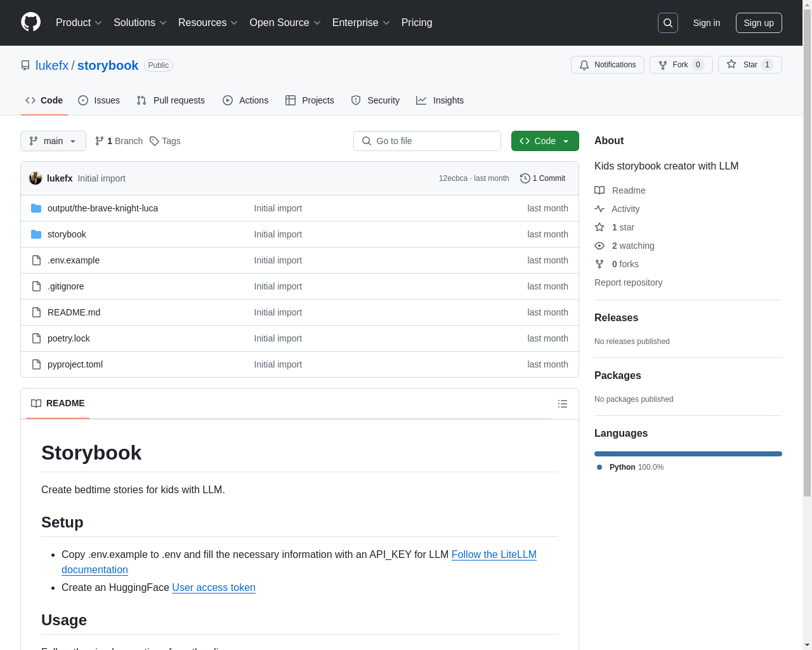This screenshot has height=650, width=812.
Task: Click the eye icon beside 2 watching
Action: click(x=599, y=246)
